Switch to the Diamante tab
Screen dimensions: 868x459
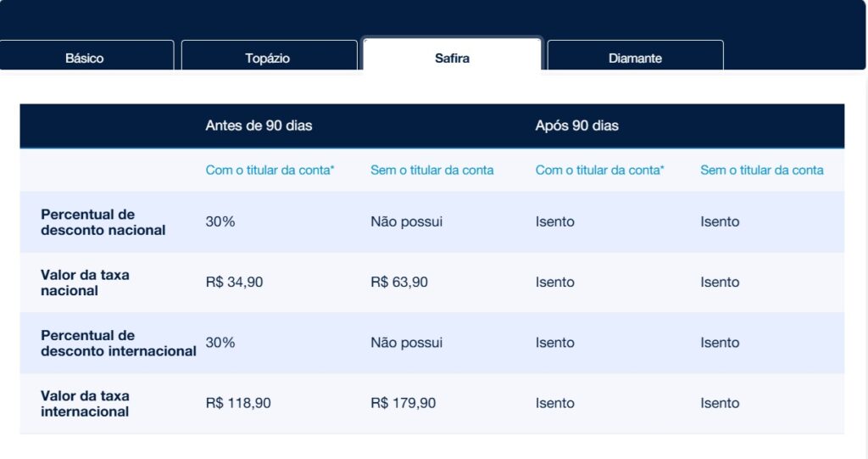pyautogui.click(x=635, y=59)
